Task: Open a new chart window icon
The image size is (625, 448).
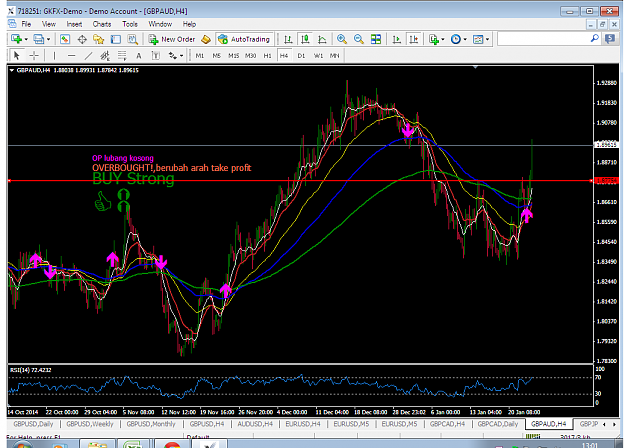Action: [16, 39]
